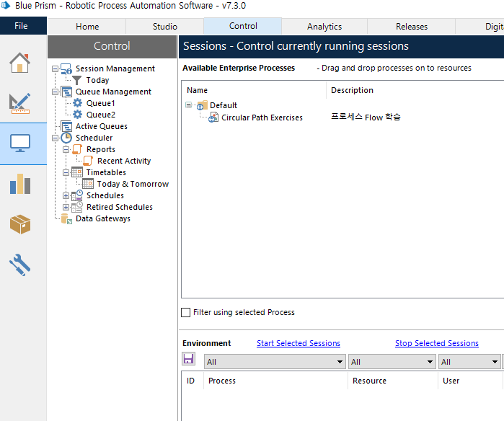Collapse the Reports node

click(66, 149)
